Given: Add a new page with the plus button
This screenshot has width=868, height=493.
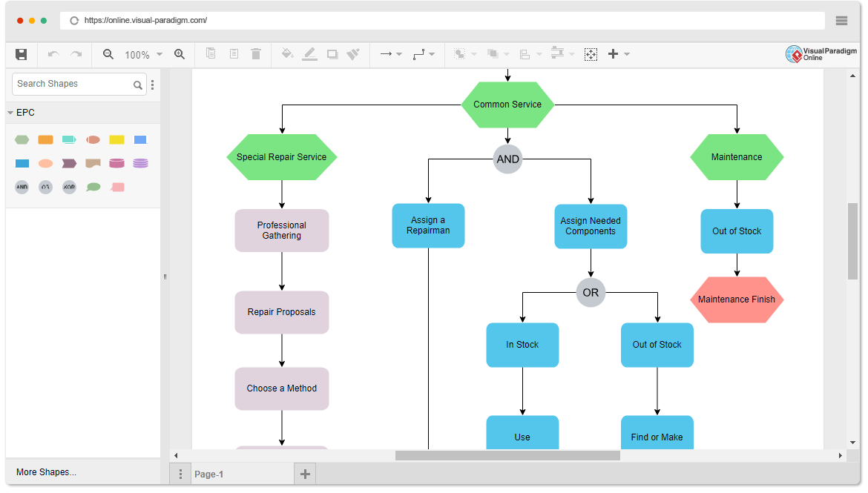Looking at the screenshot, I should 305,473.
